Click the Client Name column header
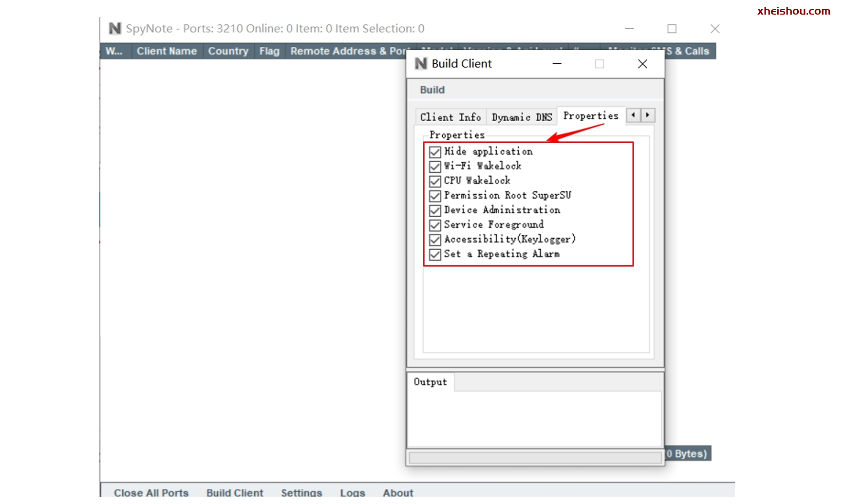The image size is (845, 504). (167, 51)
